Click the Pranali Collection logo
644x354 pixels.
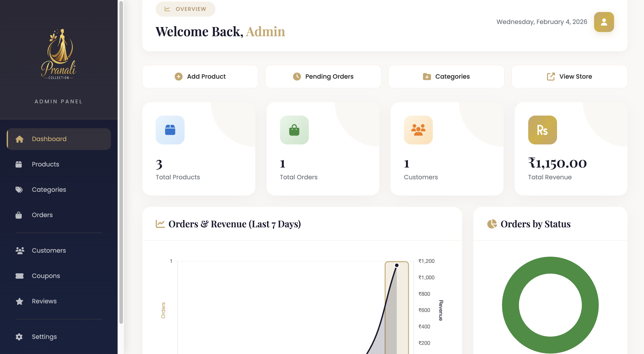pos(59,54)
